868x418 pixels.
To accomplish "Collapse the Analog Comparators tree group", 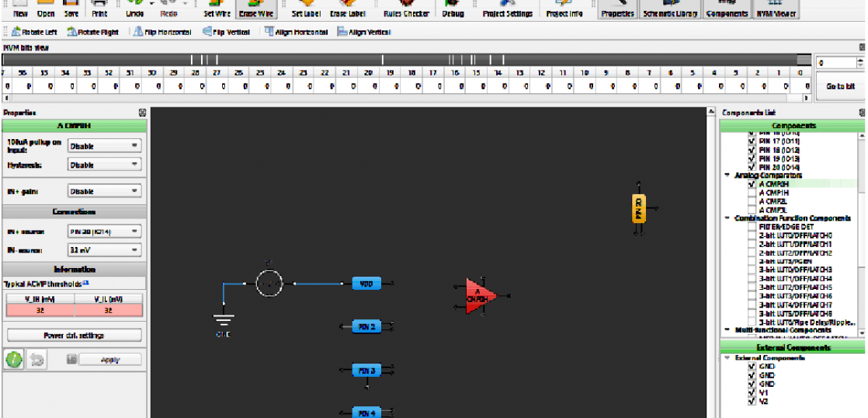I will [727, 176].
